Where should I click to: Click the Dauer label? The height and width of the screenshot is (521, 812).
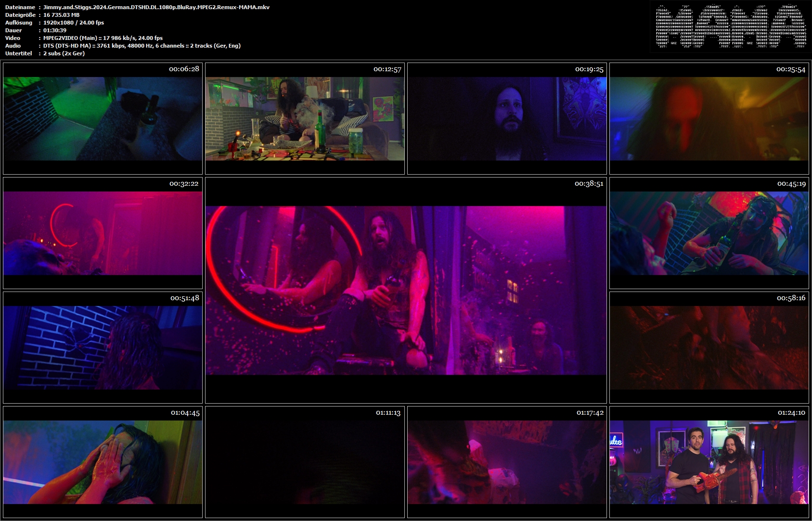click(x=13, y=30)
